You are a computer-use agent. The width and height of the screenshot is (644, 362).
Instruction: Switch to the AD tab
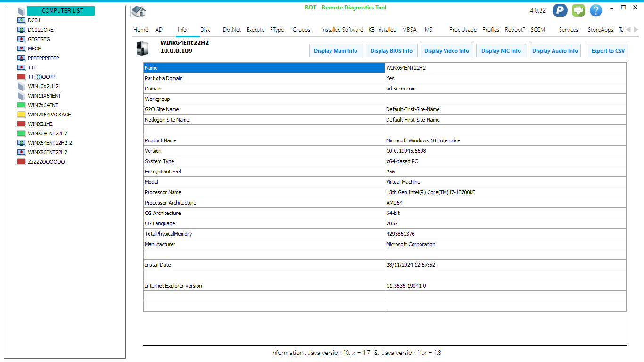coord(159,30)
